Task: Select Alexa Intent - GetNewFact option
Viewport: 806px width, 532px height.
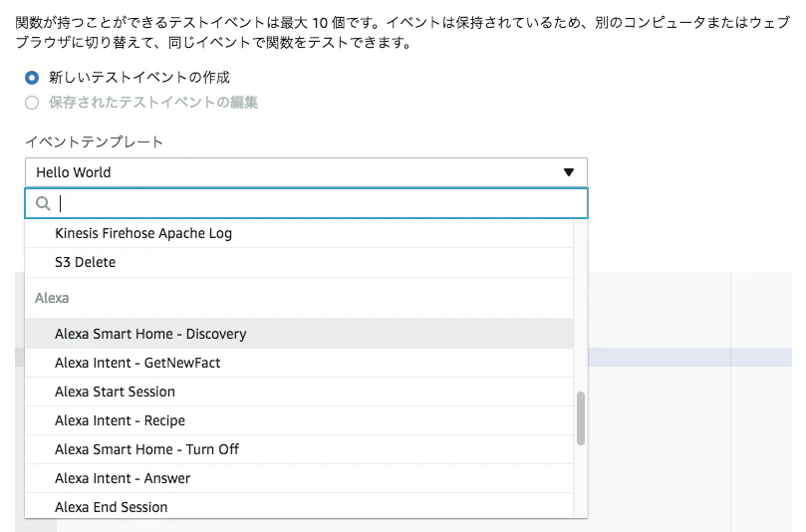Action: pos(299,363)
